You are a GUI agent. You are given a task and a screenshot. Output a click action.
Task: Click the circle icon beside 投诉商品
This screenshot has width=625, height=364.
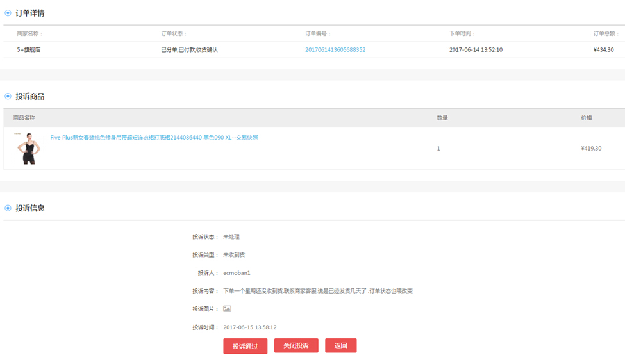click(8, 96)
